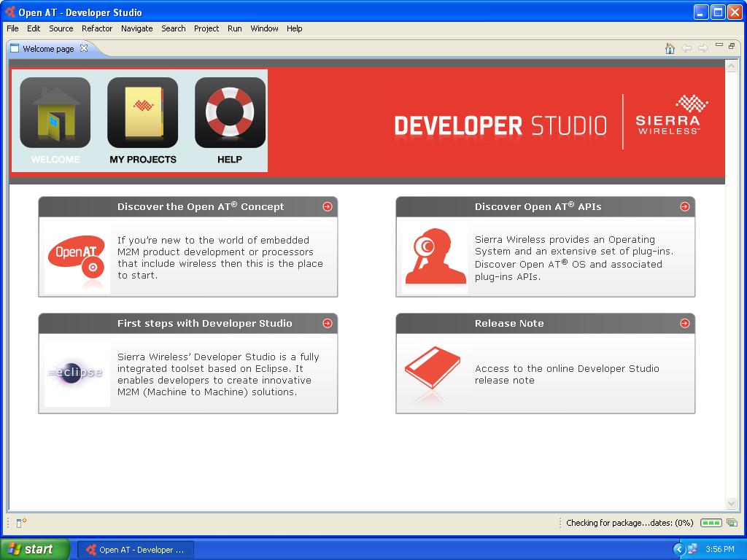Navigate back with the left arrow icon

pyautogui.click(x=686, y=48)
